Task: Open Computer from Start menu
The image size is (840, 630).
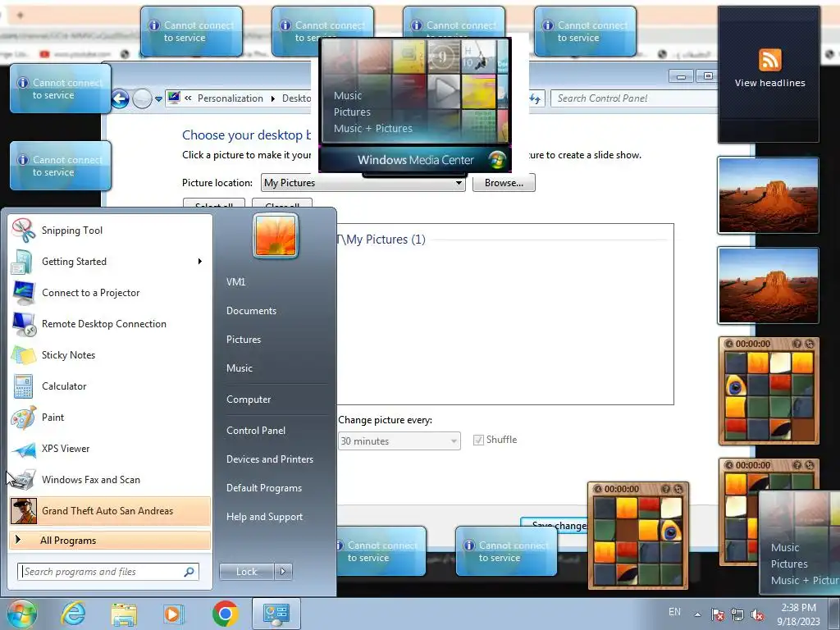Action: (x=249, y=399)
